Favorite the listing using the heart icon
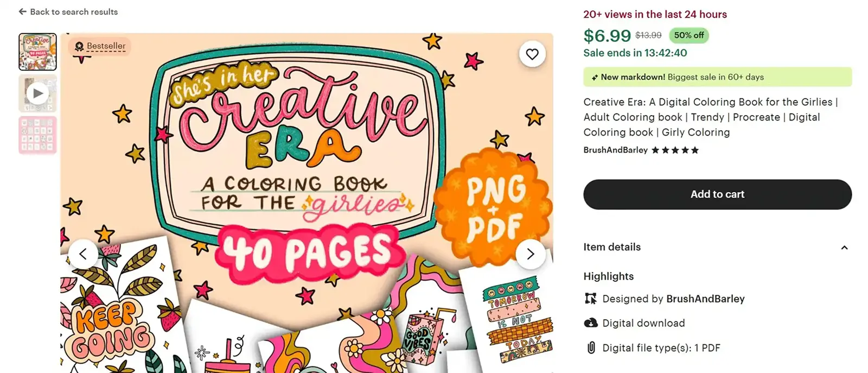868x373 pixels. pos(532,54)
